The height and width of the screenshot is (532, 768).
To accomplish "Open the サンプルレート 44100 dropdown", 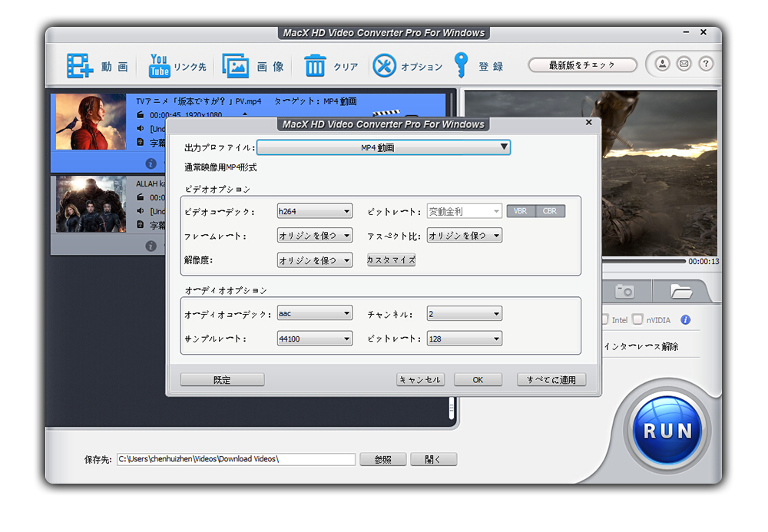I will [314, 339].
